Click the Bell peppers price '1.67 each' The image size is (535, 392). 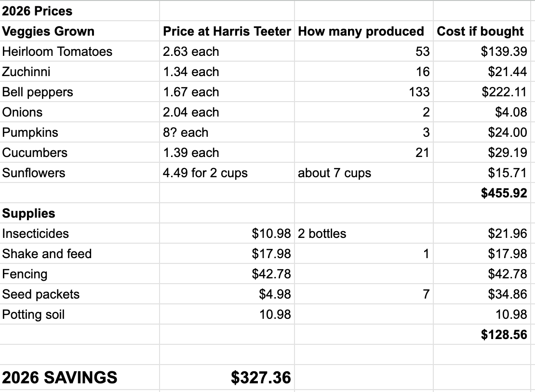(x=227, y=91)
